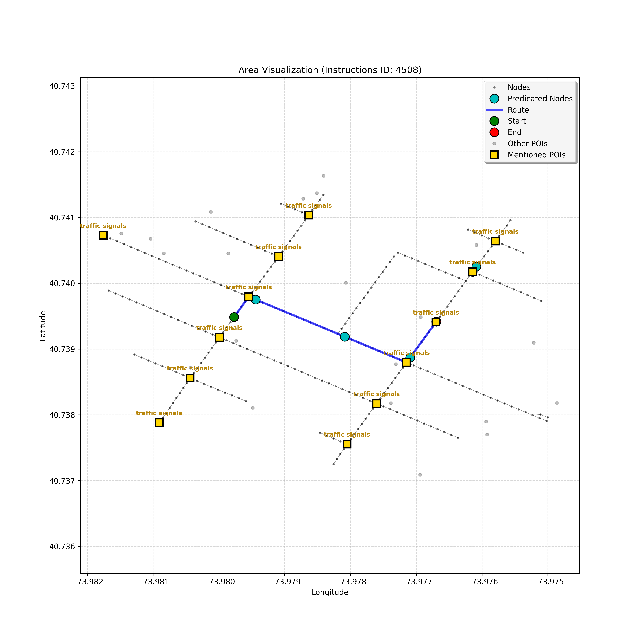The height and width of the screenshot is (644, 644).
Task: Click the traffic signals marker at route end
Action: 436,322
